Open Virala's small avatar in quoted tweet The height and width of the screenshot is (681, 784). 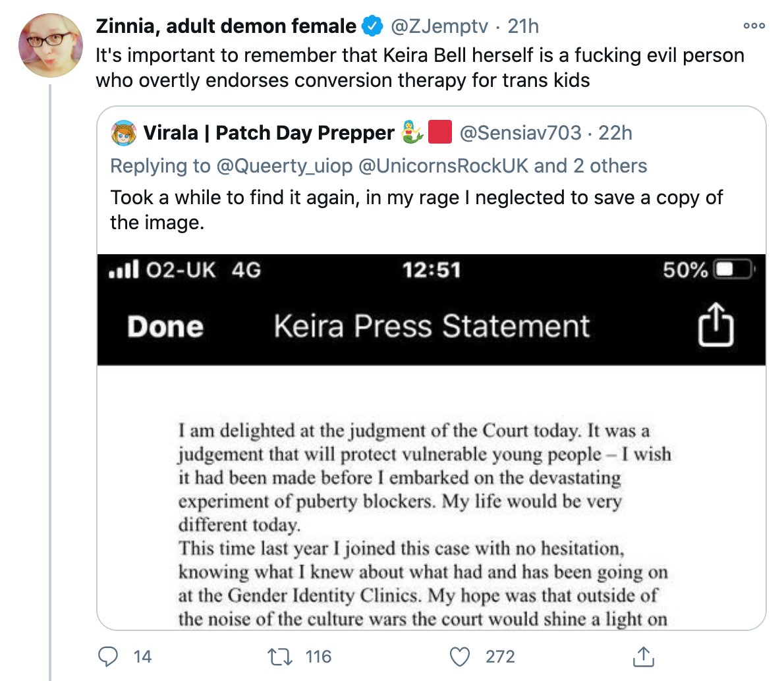(x=123, y=133)
